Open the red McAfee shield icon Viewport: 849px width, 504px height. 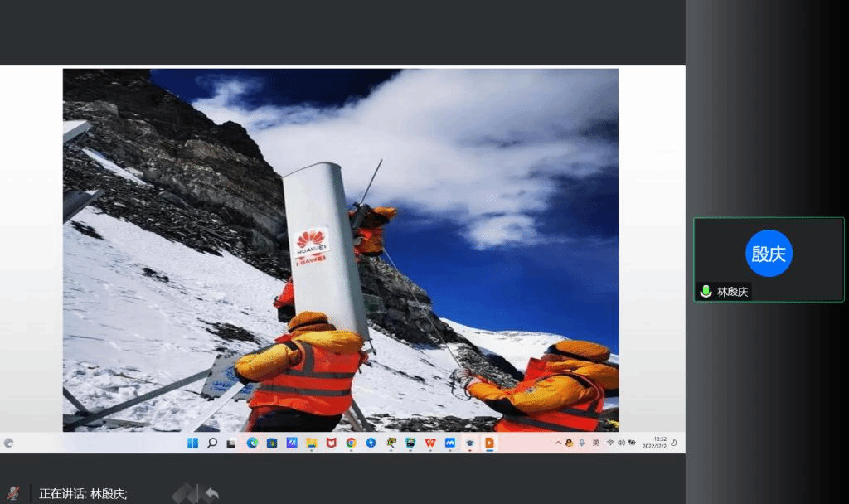click(x=331, y=443)
